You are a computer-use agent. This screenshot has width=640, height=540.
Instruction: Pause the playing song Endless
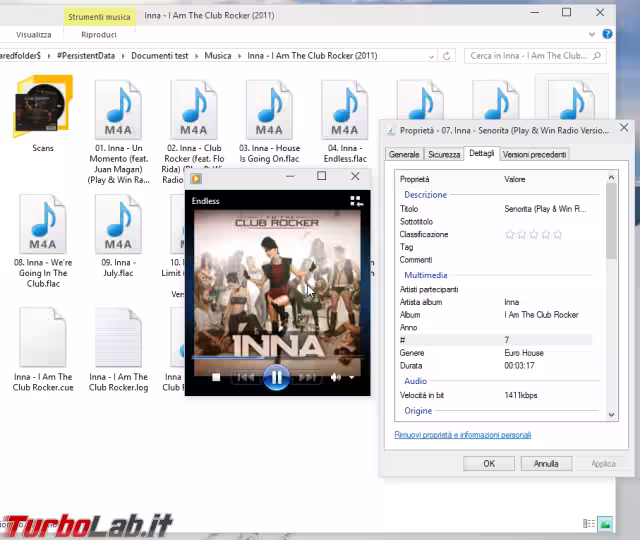pyautogui.click(x=276, y=377)
